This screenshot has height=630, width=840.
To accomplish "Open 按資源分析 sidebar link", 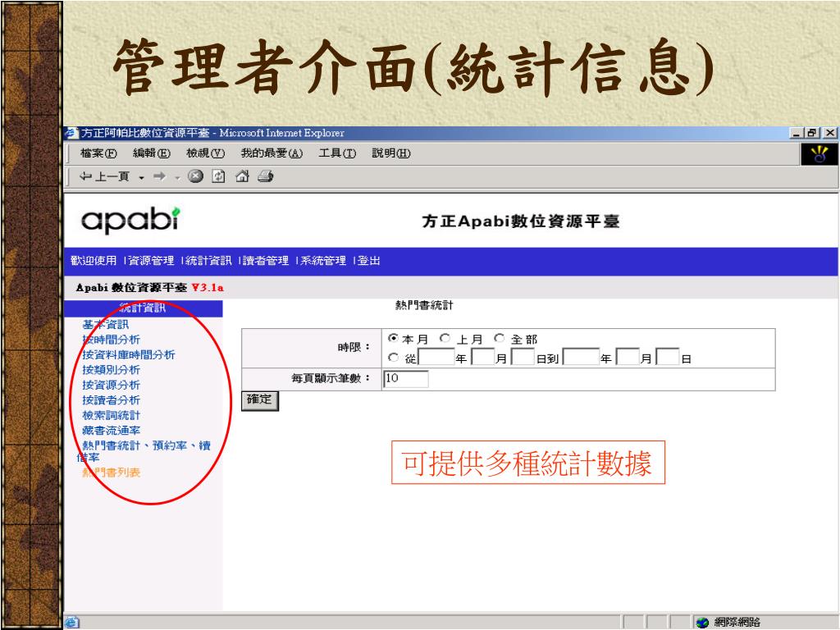I will [111, 386].
